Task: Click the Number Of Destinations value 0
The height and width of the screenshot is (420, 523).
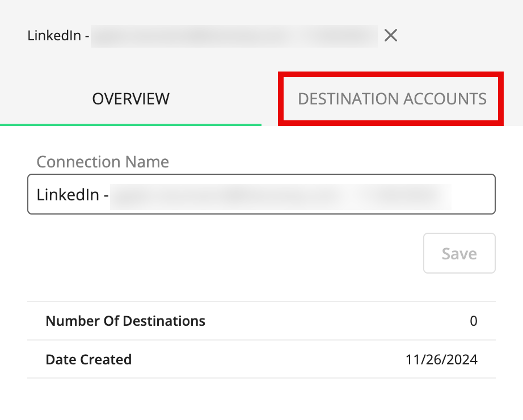Action: pos(473,321)
